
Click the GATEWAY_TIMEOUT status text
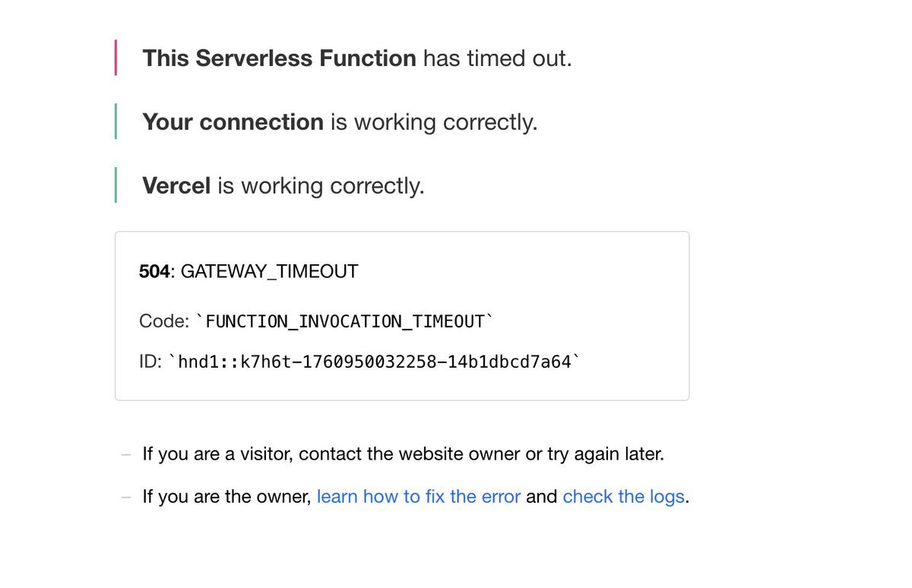click(x=269, y=271)
